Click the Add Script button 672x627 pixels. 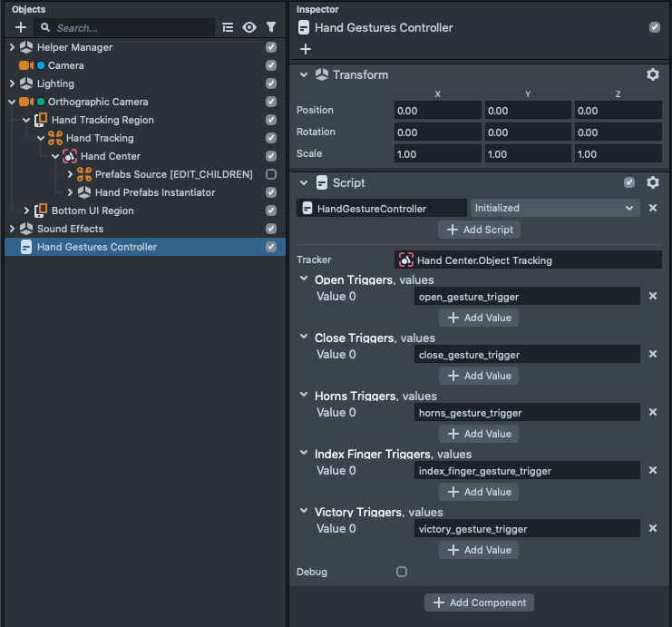tap(479, 230)
